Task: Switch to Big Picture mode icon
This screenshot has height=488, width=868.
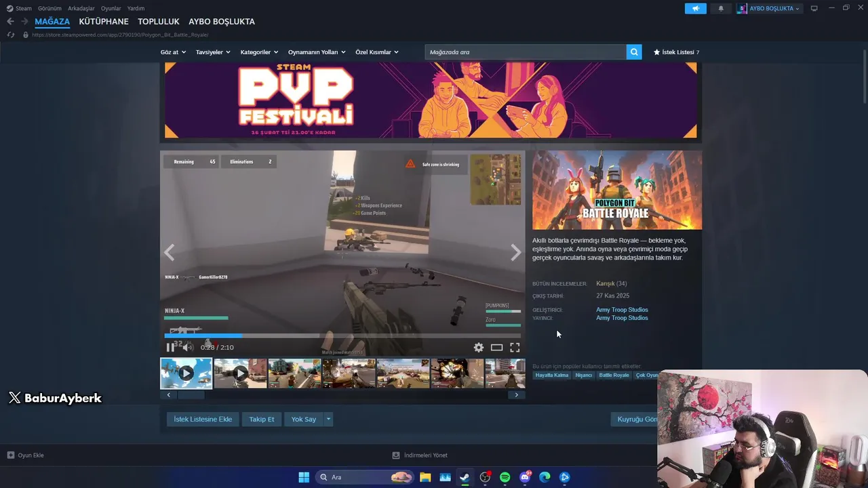Action: (814, 8)
